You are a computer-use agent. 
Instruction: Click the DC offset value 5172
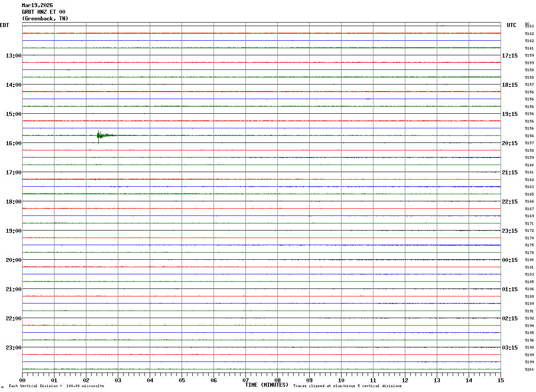(x=529, y=231)
